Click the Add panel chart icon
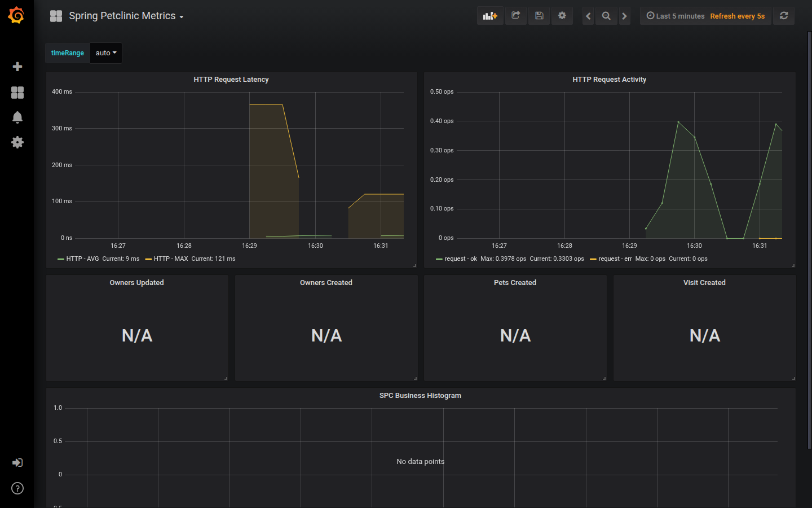The height and width of the screenshot is (508, 812). [x=490, y=16]
